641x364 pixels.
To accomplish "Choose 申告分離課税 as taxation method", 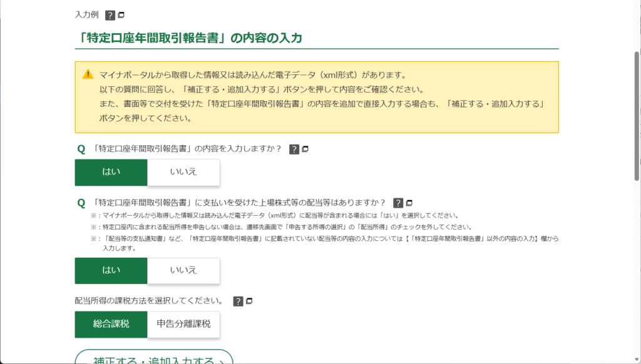I will pos(183,325).
